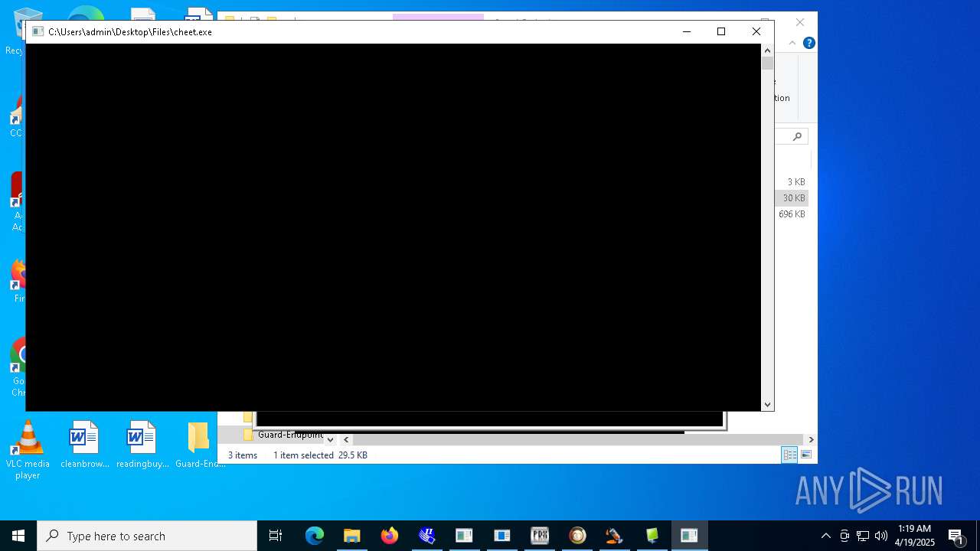Minimize the cheet.exe console window
Image resolution: width=980 pixels, height=551 pixels.
pyautogui.click(x=686, y=31)
